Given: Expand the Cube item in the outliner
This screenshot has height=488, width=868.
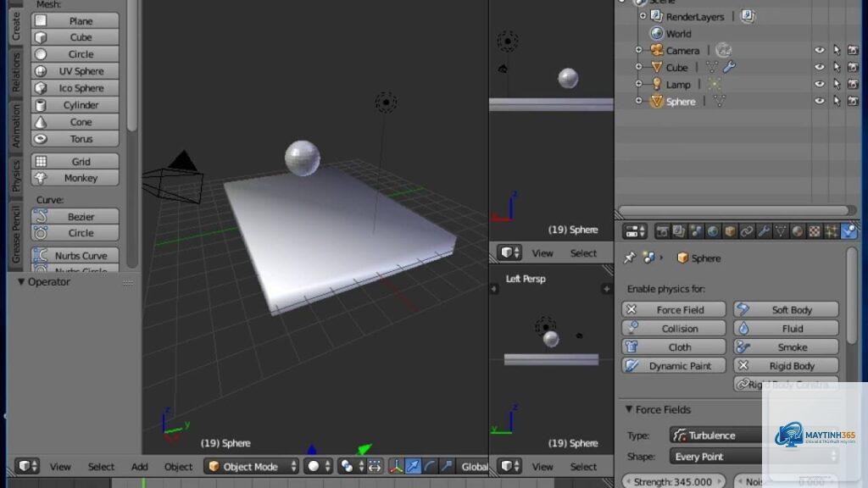Looking at the screenshot, I should click(x=639, y=67).
